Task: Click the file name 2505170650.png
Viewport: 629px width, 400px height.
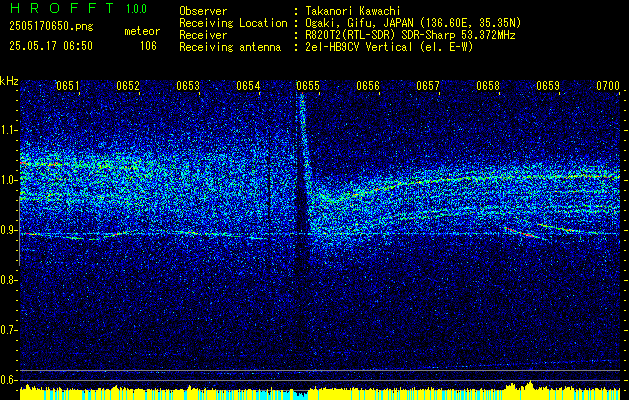Action: (x=51, y=27)
